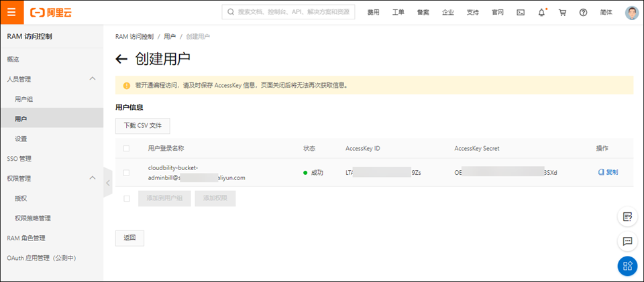Image resolution: width=644 pixels, height=282 pixels.
Task: Select 用户组 in the sidebar
Action: click(23, 99)
